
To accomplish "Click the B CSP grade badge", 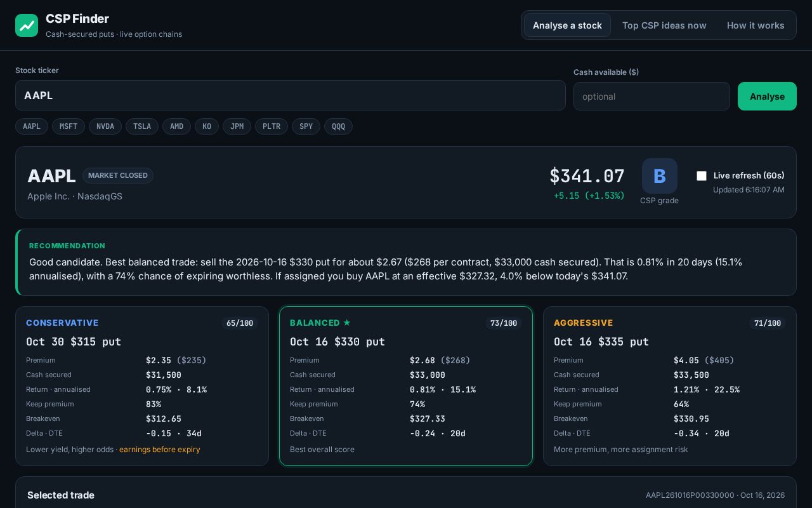I will [x=660, y=176].
